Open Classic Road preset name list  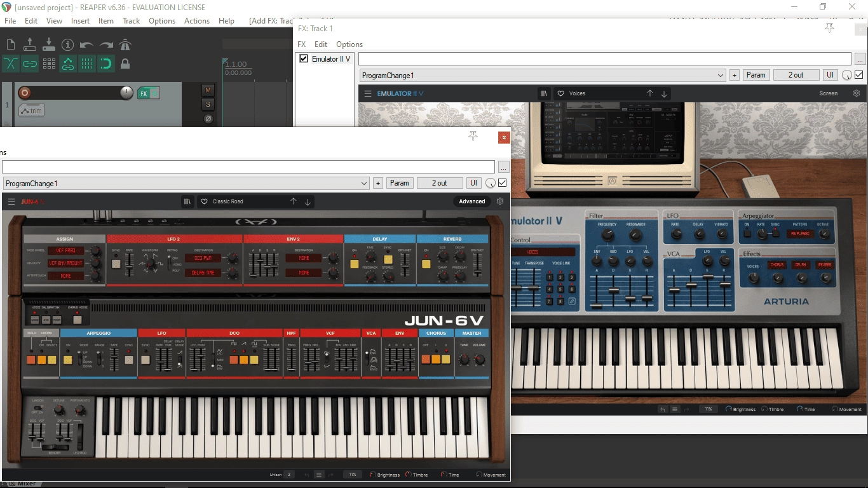[x=227, y=201]
